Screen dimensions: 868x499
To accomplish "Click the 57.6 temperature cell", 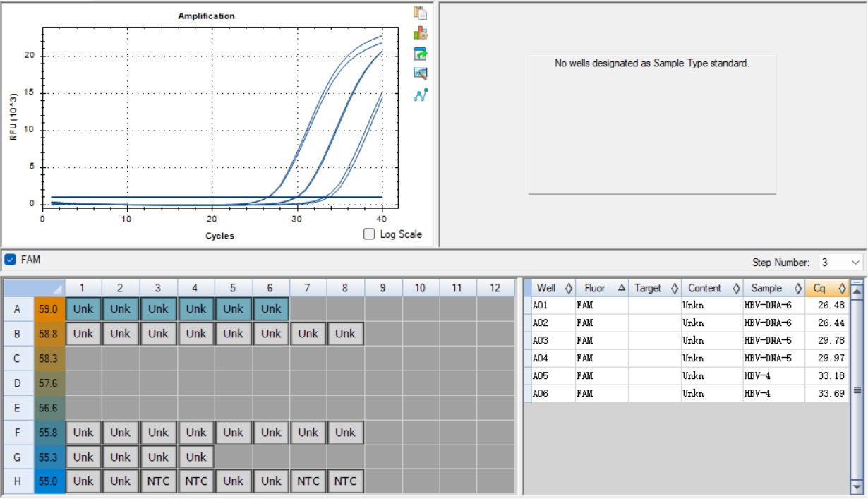I will [x=49, y=383].
